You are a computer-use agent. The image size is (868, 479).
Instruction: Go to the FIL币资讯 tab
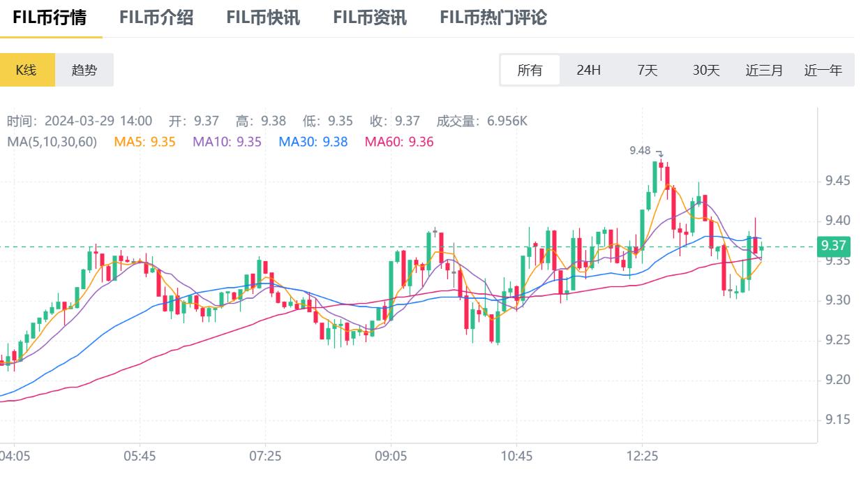pos(370,17)
